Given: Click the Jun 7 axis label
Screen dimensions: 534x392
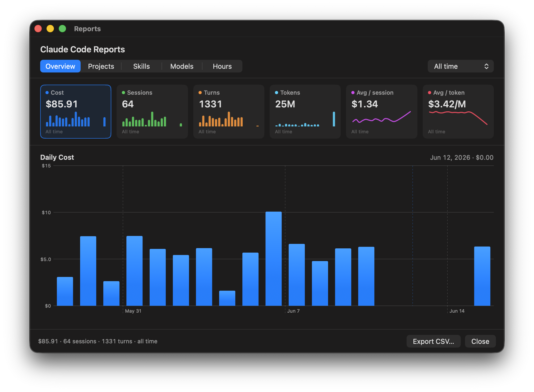Looking at the screenshot, I should (293, 311).
